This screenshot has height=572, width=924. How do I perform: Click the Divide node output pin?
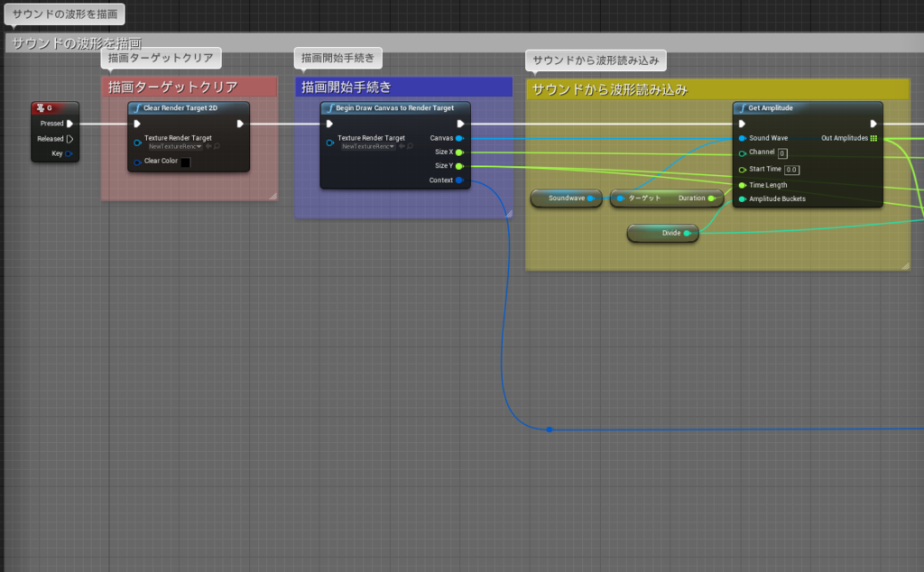click(687, 234)
